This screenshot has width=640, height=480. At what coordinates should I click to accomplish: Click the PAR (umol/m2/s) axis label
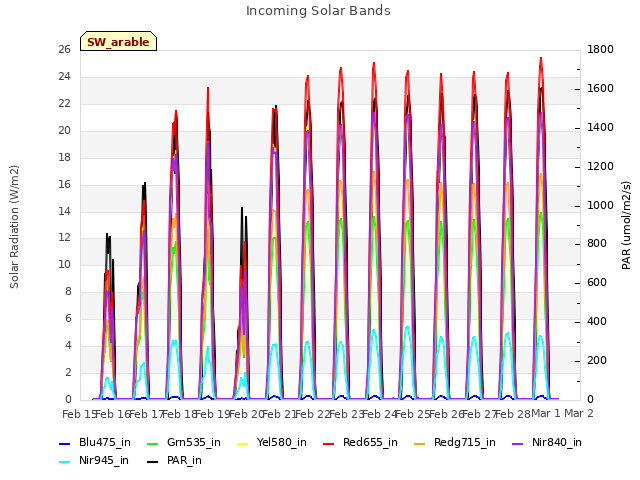point(626,225)
